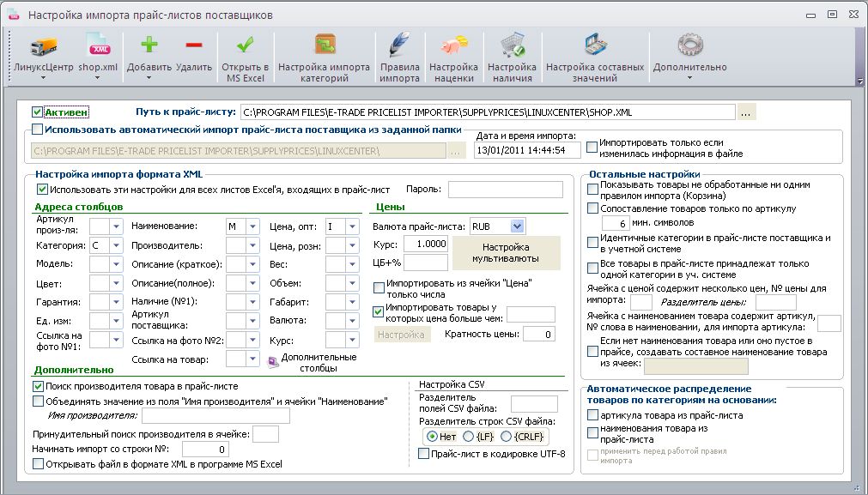Check Сопоставление товаров только по артикулу
The width and height of the screenshot is (868, 495).
point(592,208)
